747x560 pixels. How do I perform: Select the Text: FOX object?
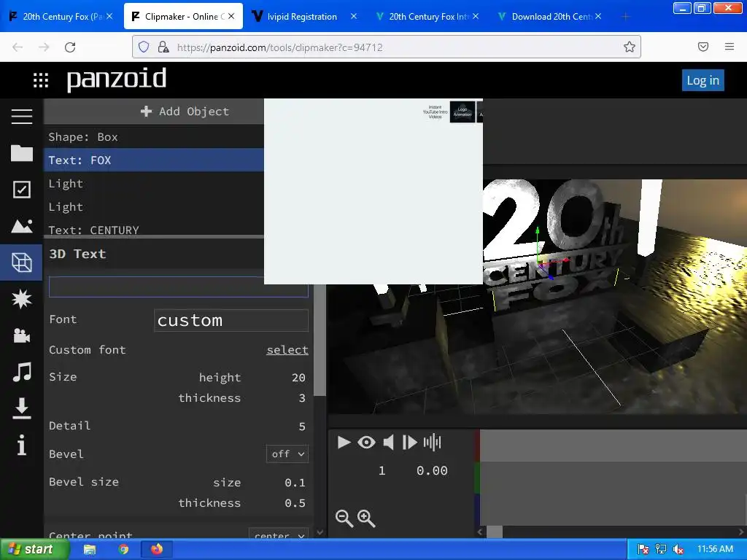(x=154, y=160)
